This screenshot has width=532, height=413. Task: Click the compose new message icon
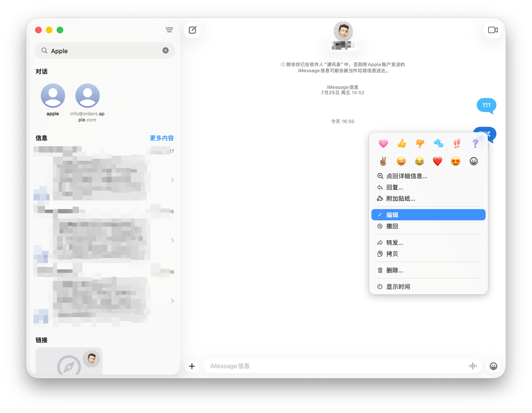(193, 30)
